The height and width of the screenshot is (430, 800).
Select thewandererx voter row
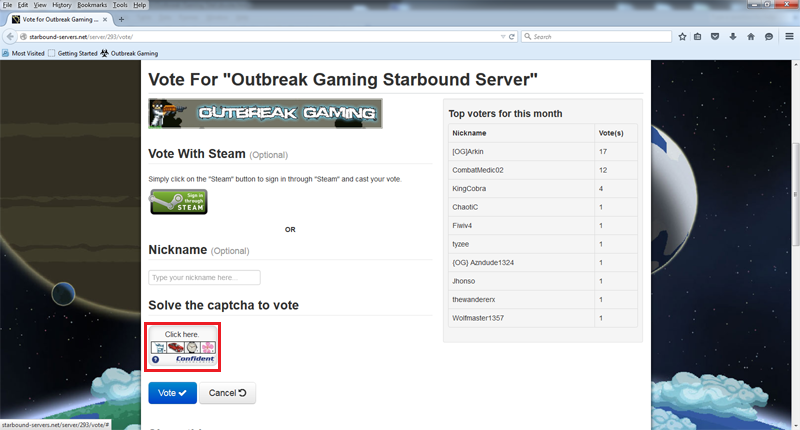pyautogui.click(x=544, y=299)
